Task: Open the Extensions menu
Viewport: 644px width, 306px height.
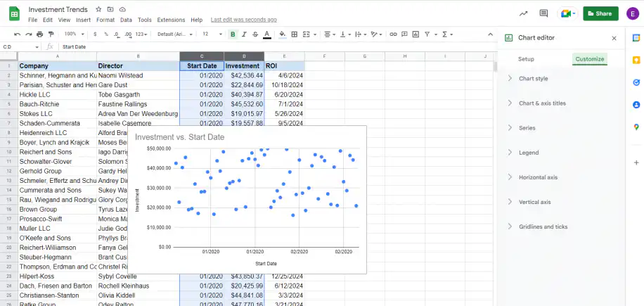Action: (x=171, y=20)
